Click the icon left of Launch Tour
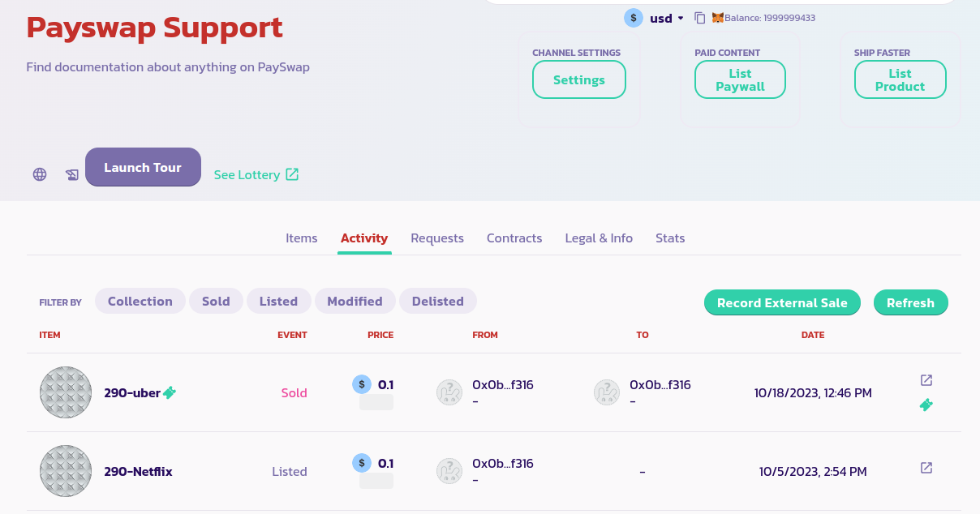The width and height of the screenshot is (980, 514). click(72, 174)
